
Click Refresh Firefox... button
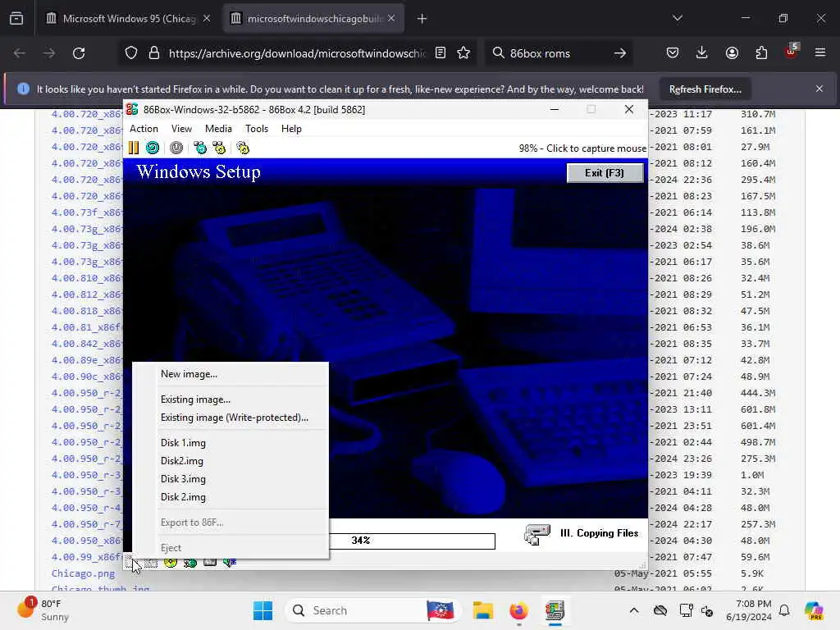[x=705, y=89]
